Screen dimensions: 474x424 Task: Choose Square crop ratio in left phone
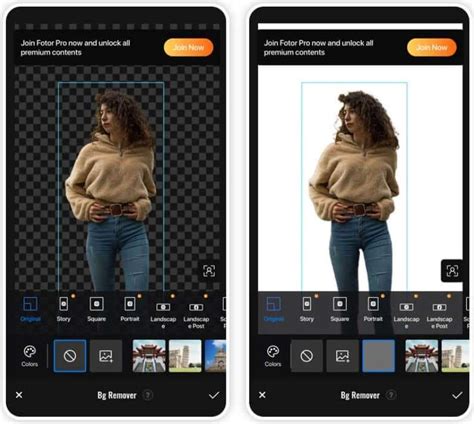click(x=97, y=309)
